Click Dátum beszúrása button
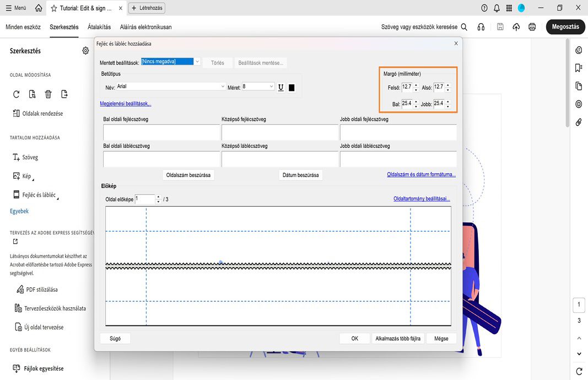The image size is (588, 380). 301,175
